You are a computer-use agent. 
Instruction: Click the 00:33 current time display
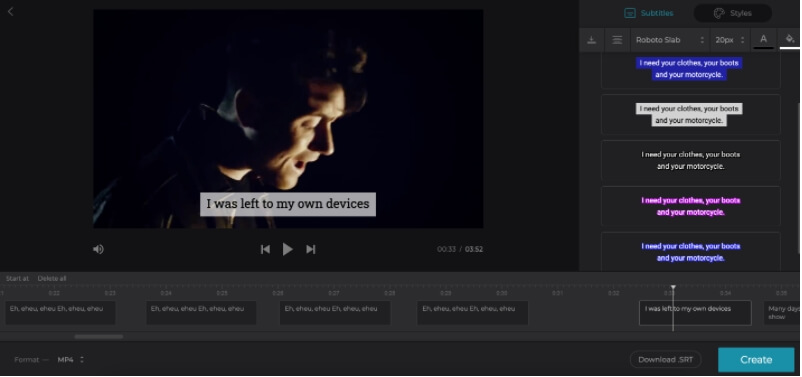(447, 249)
